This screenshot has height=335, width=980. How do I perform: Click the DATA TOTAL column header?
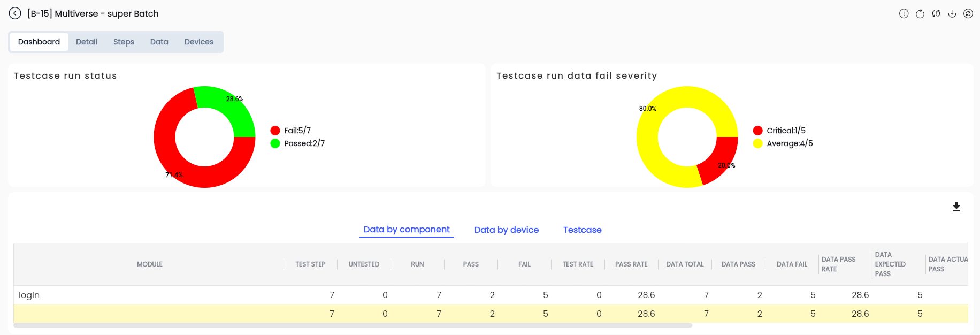pos(685,264)
